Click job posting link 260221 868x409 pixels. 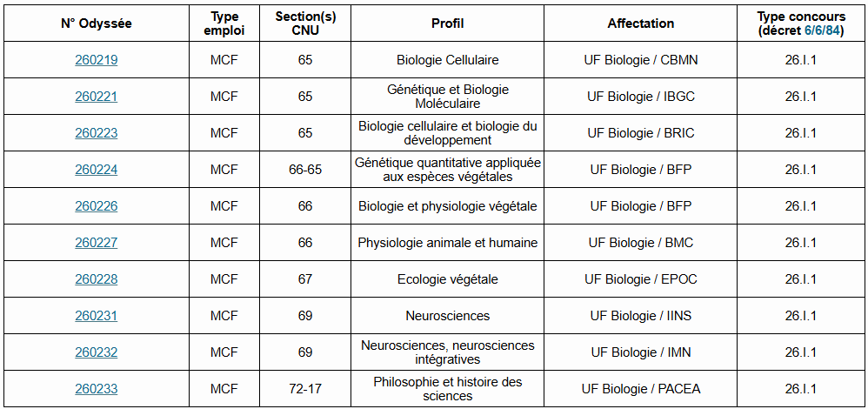[96, 97]
